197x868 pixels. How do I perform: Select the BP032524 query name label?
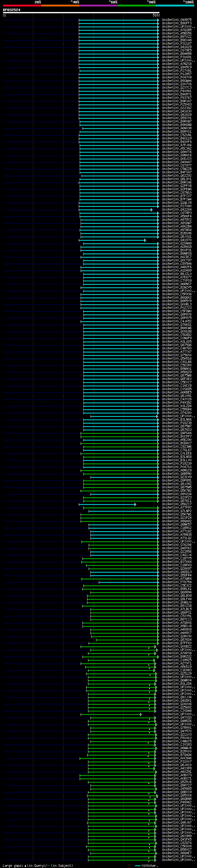tap(11, 10)
